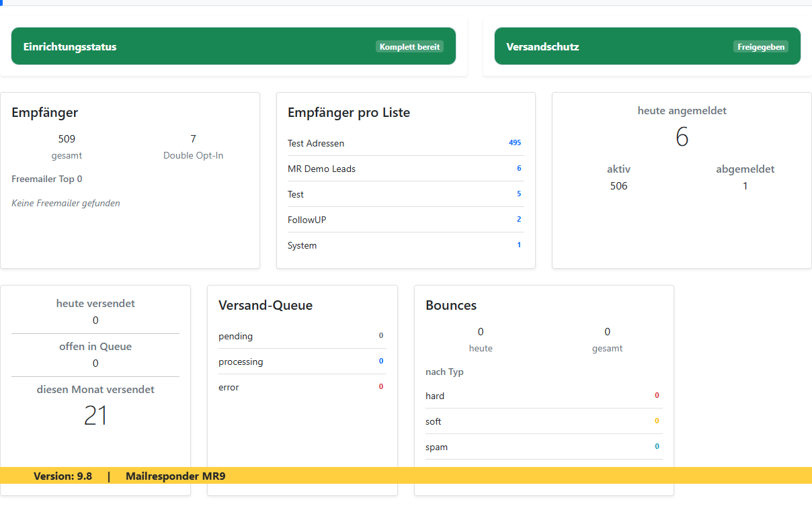Open the processing queue count
Image resolution: width=812 pixels, height=512 pixels.
[381, 361]
